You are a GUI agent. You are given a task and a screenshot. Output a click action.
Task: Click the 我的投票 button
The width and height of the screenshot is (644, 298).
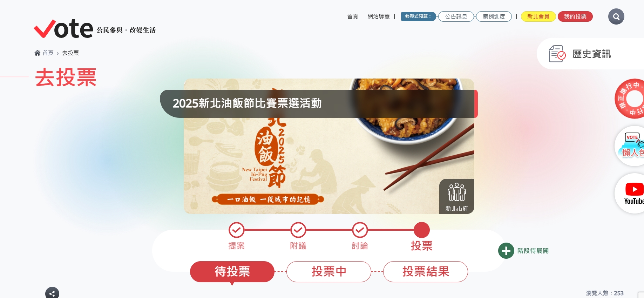coord(575,16)
